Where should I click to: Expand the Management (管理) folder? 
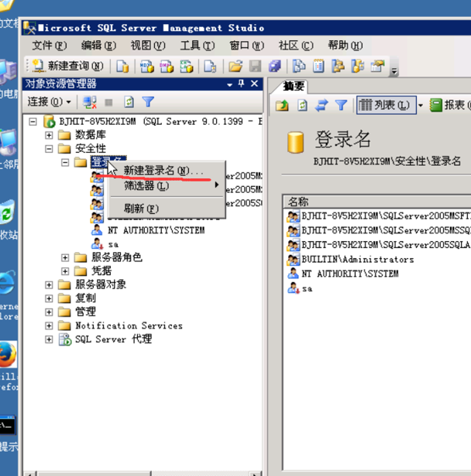coord(49,312)
